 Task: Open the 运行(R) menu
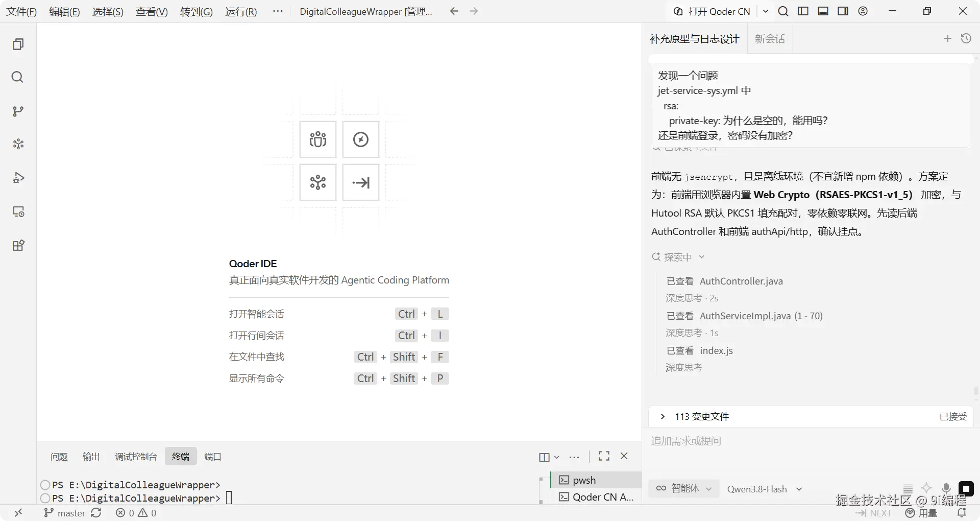click(241, 12)
